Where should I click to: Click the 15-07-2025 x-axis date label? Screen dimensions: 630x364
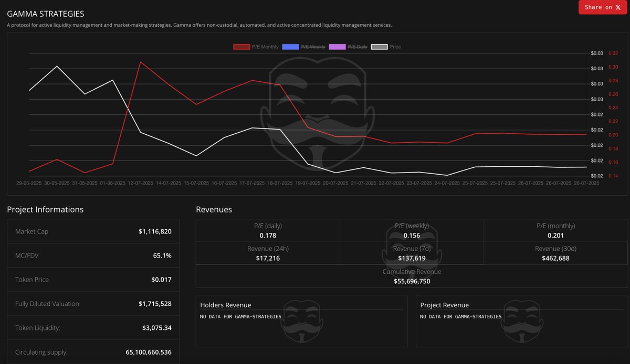pos(196,183)
